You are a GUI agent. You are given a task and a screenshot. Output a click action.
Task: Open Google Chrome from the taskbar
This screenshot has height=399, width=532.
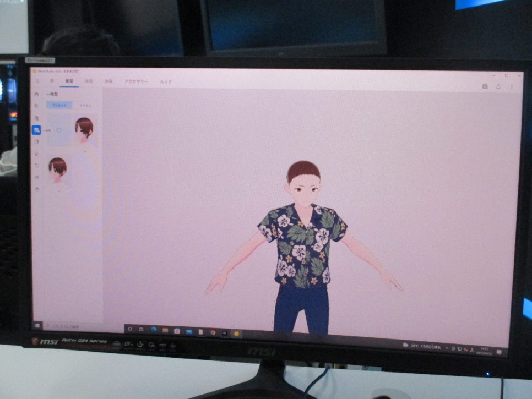point(213,332)
